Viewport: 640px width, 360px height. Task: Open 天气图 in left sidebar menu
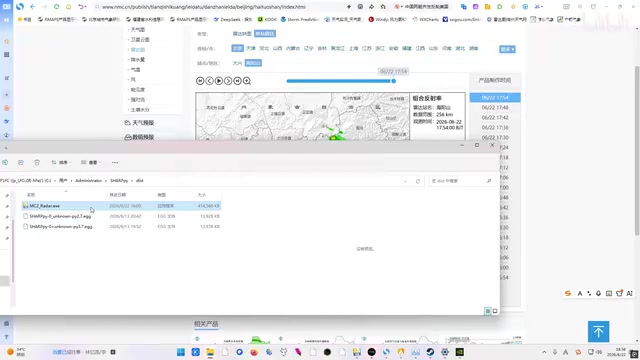138,29
